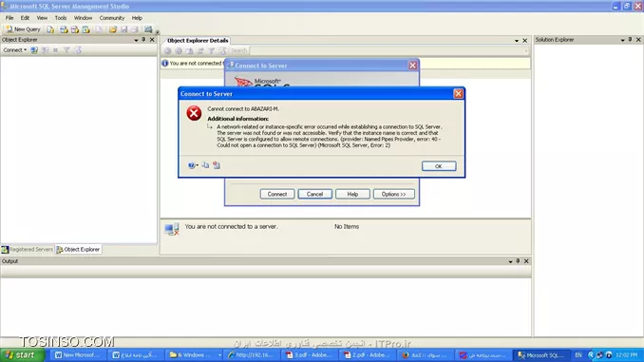Open the Object Explorer Details tab list dropdown
644x362 pixels.
(x=517, y=41)
